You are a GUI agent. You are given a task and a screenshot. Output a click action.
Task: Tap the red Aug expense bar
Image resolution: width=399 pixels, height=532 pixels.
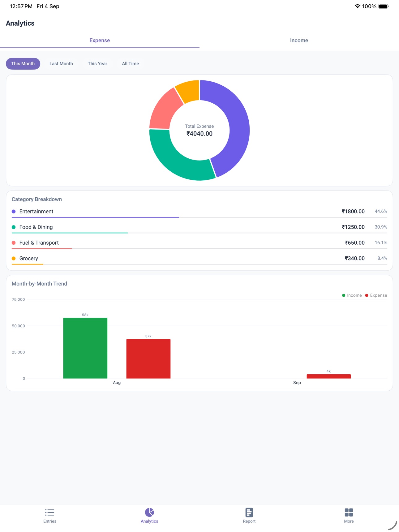coord(148,359)
